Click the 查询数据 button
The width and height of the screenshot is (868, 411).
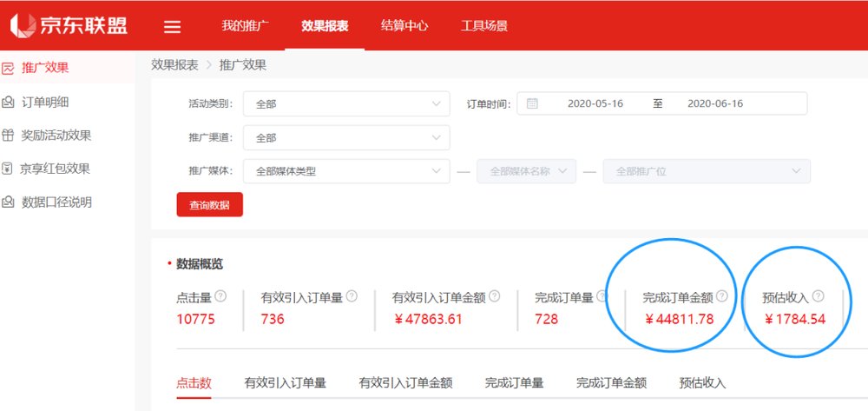tap(209, 205)
